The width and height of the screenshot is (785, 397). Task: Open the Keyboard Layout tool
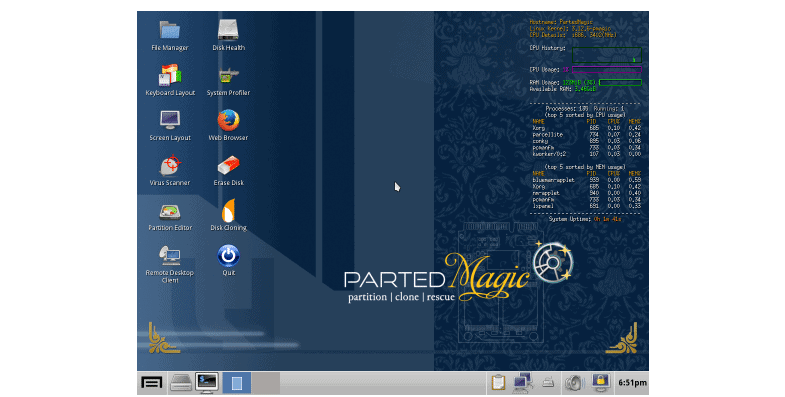pos(170,80)
